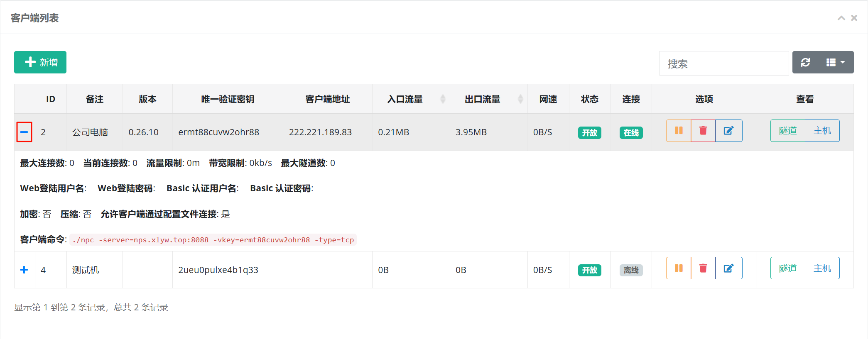Open the column visibility dropdown
Image resolution: width=868 pixels, height=339 pixels.
tap(836, 62)
